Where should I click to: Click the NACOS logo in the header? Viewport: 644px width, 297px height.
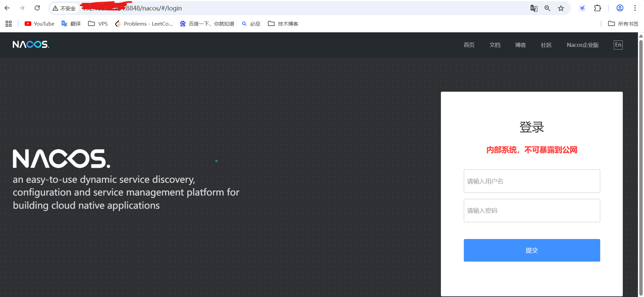(x=31, y=44)
